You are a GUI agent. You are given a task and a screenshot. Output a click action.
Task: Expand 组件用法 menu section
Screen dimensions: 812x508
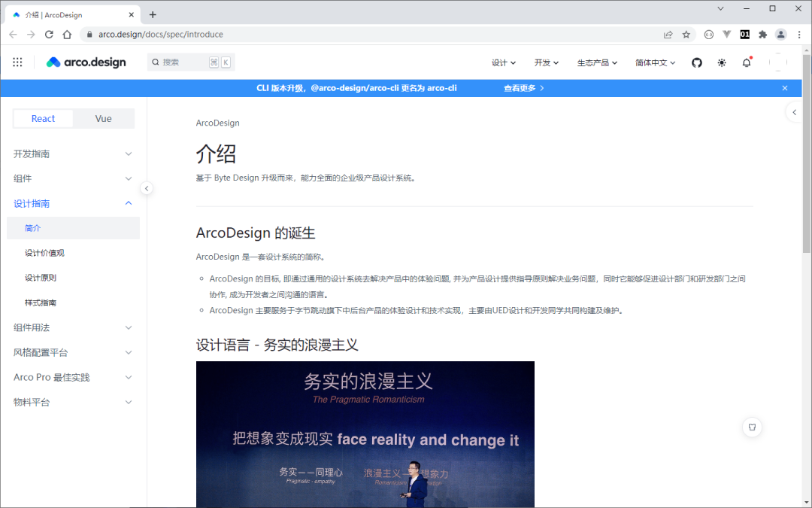click(73, 327)
